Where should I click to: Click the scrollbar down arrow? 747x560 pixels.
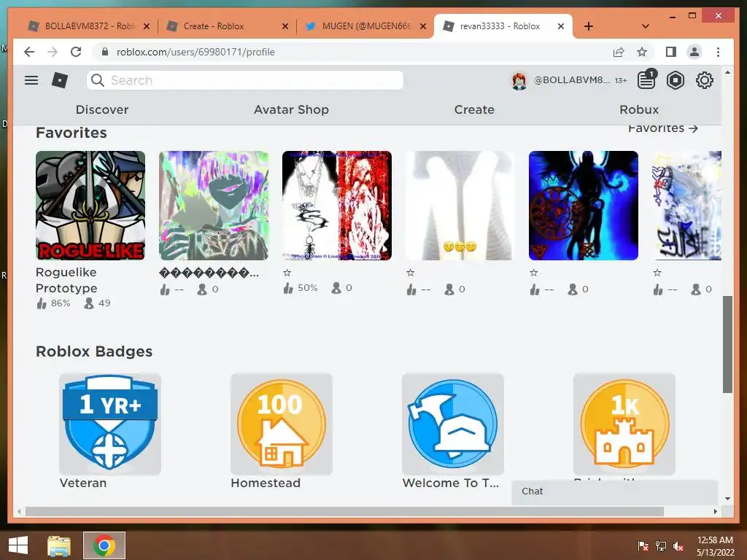pos(727,499)
